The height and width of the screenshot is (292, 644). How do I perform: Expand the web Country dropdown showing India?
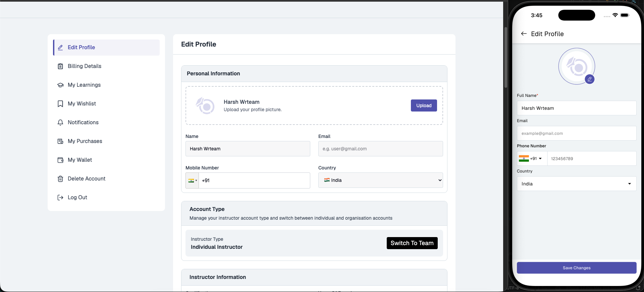click(381, 180)
